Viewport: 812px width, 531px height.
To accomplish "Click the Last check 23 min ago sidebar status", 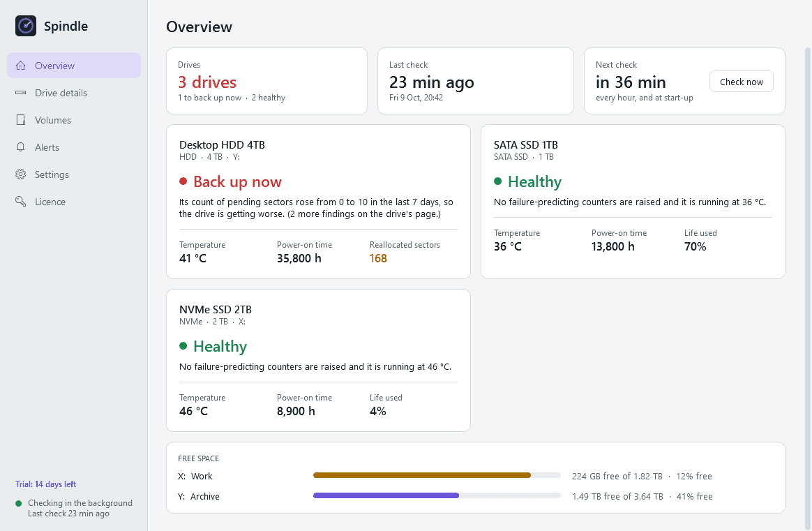I will 68,514.
